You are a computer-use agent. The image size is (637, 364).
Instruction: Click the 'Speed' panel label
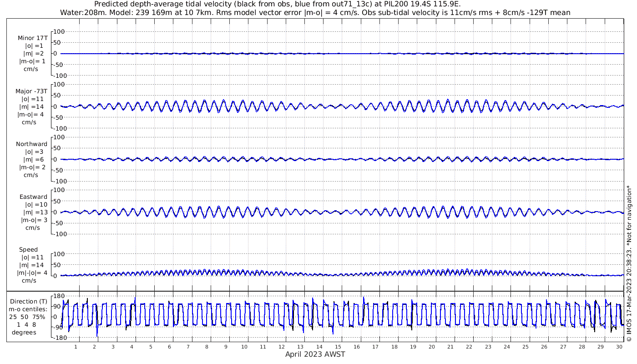click(28, 249)
